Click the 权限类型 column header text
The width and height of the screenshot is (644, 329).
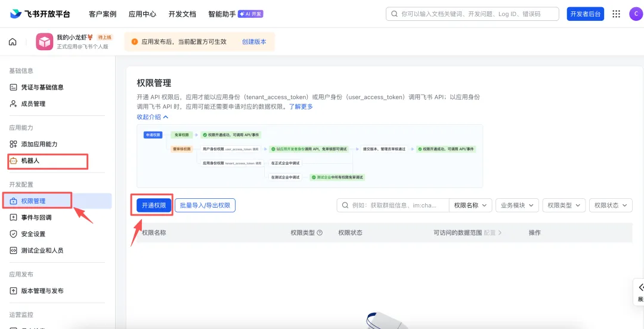click(x=303, y=233)
